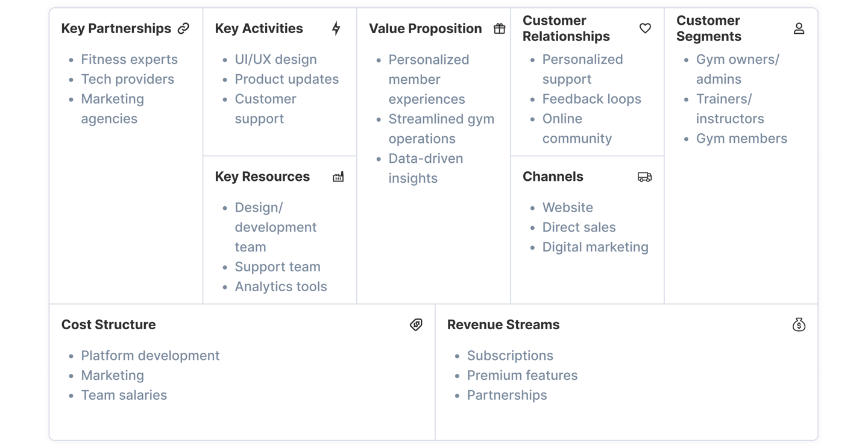This screenshot has width=868, height=448.
Task: Click the 'Marketing agencies' bullet
Action: pyautogui.click(x=112, y=109)
